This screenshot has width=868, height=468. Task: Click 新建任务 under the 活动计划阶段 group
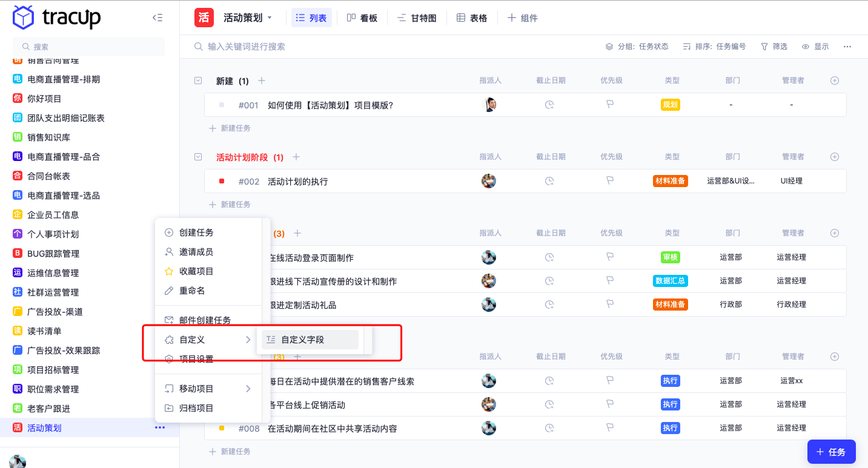click(230, 204)
